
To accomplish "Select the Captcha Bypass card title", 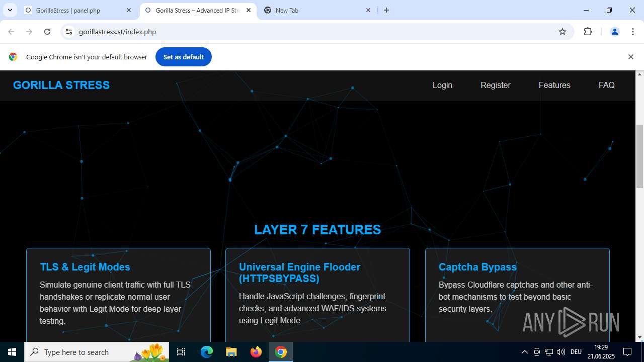I will point(477,267).
